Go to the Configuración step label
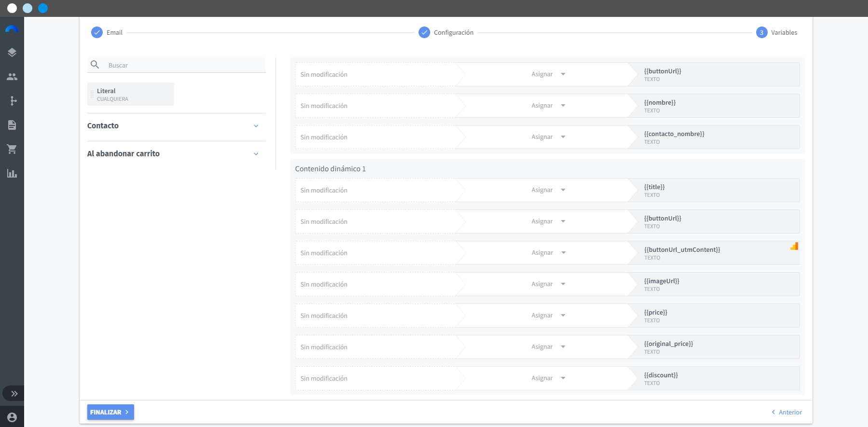The width and height of the screenshot is (868, 427). coord(454,33)
